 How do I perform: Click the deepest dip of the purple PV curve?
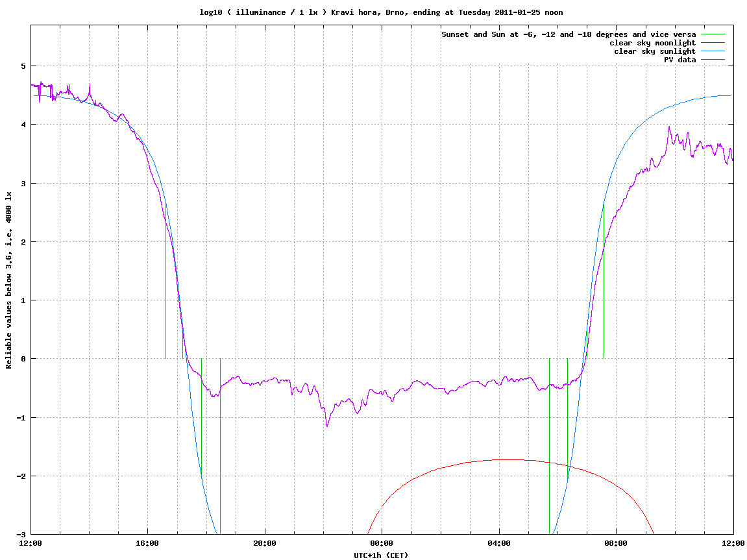(327, 426)
